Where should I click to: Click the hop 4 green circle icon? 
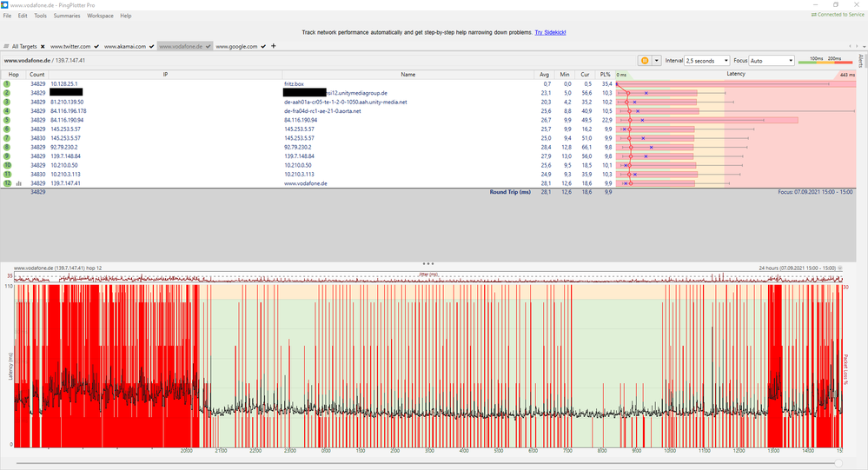coord(7,110)
